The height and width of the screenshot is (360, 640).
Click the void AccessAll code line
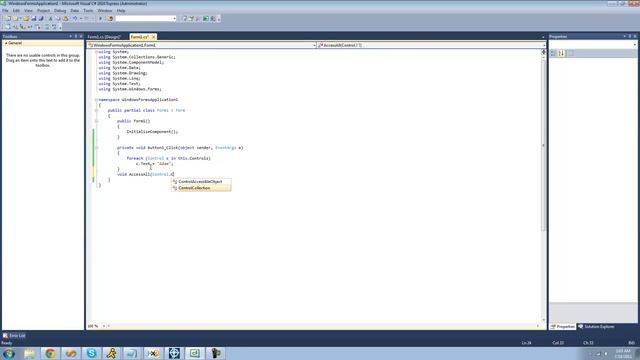point(146,174)
